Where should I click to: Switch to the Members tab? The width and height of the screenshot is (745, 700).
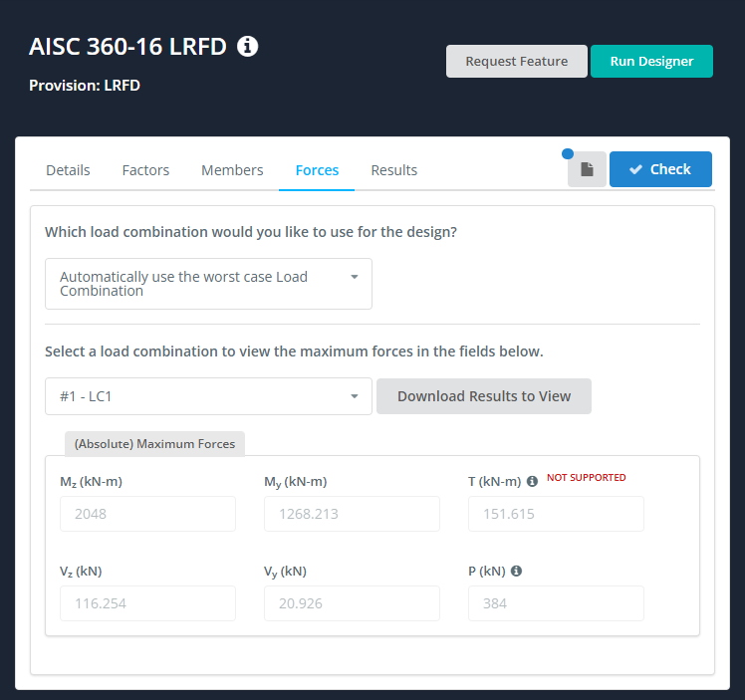[x=232, y=170]
